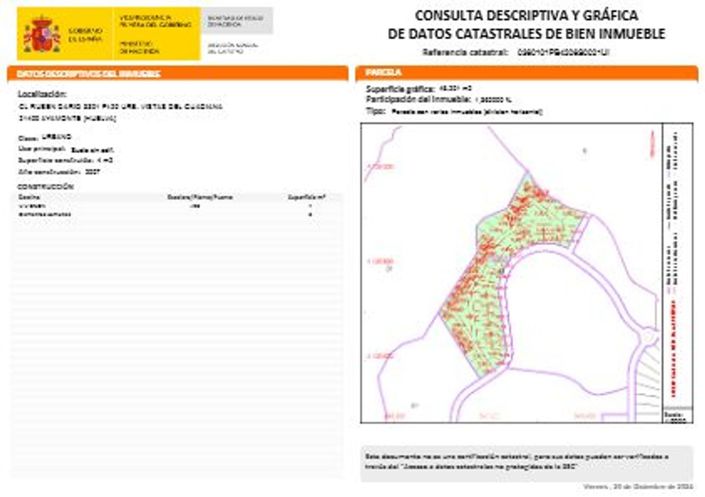Click the 'GOBIERNO DE ESPAÑA' logo text
This screenshot has width=705, height=497.
click(85, 35)
